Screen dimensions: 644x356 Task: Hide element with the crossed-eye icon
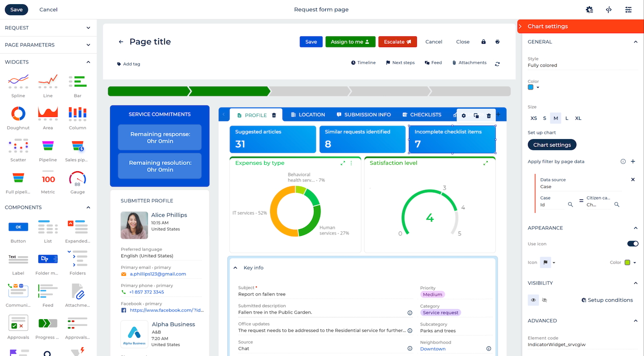pos(545,300)
